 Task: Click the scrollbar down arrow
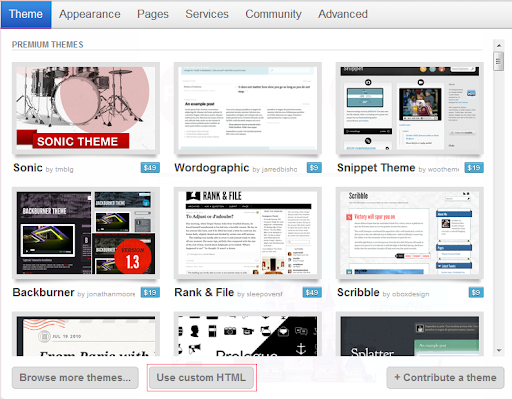tap(499, 350)
